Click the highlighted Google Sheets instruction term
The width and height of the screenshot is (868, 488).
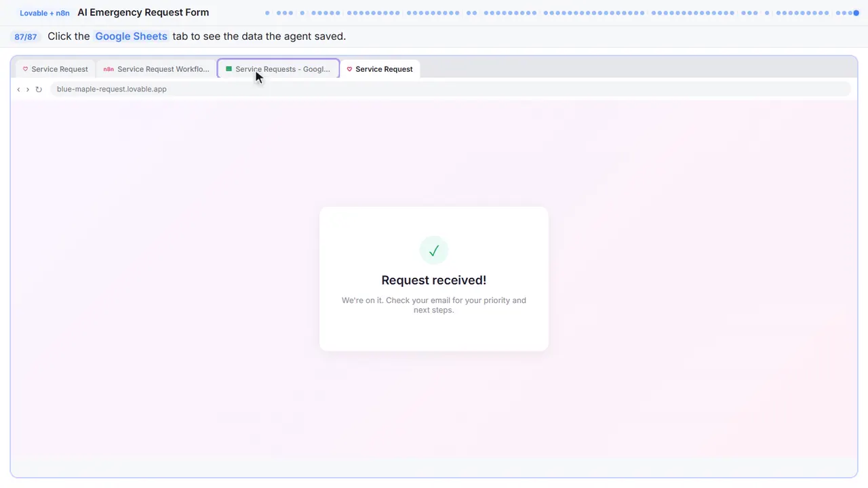pos(131,37)
